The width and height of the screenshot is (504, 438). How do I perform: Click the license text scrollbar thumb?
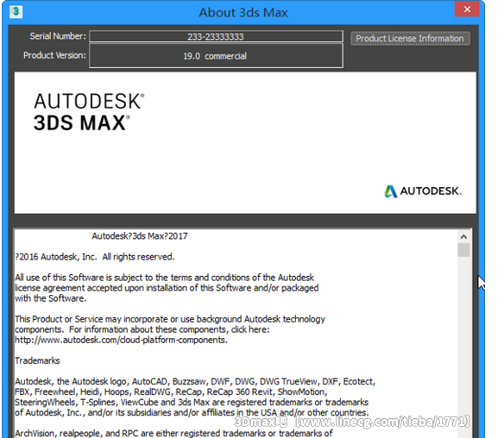tap(463, 250)
